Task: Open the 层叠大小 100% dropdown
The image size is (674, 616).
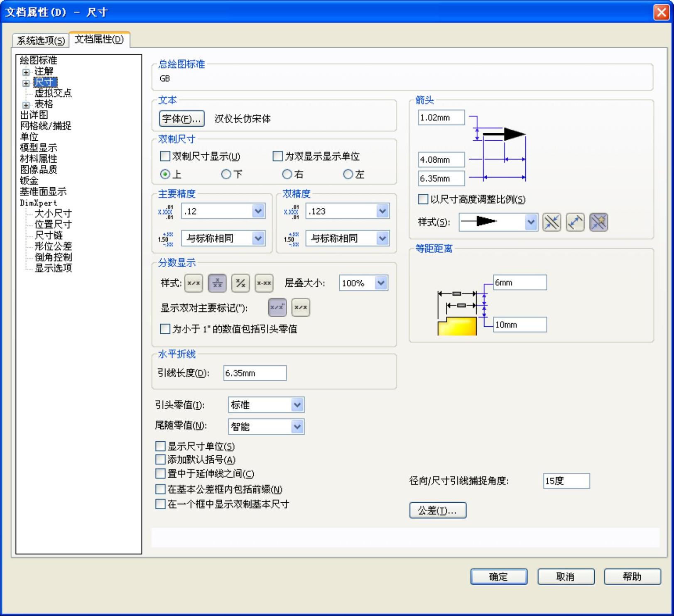Action: coord(381,284)
